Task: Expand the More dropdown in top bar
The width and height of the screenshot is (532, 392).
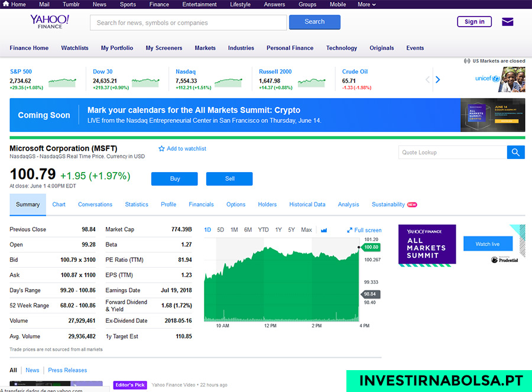Action: [366, 4]
